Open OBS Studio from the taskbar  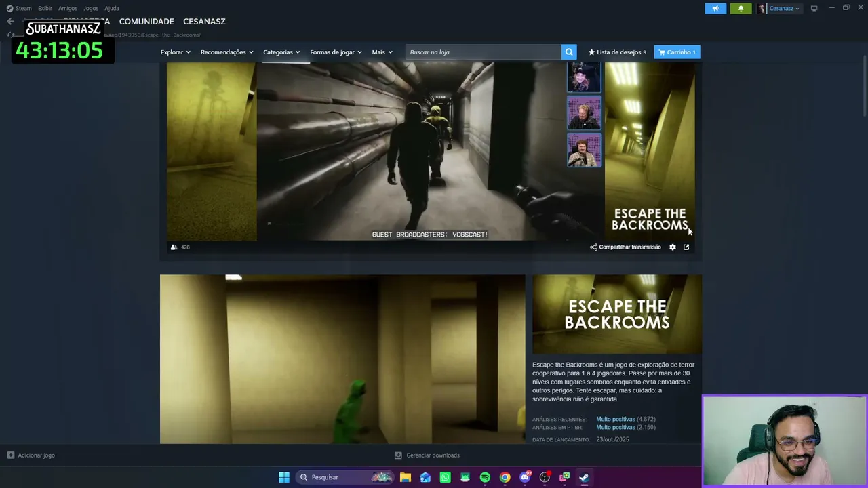coord(545,477)
